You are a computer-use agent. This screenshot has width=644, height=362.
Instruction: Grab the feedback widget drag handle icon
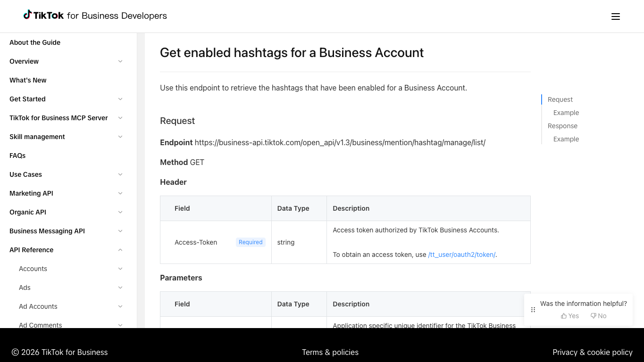[533, 310]
